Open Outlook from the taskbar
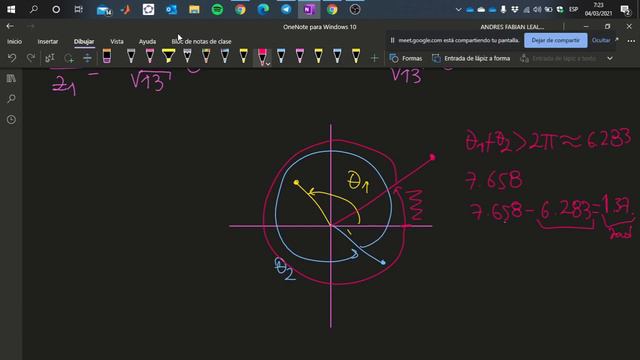The height and width of the screenshot is (360, 640). [171, 9]
